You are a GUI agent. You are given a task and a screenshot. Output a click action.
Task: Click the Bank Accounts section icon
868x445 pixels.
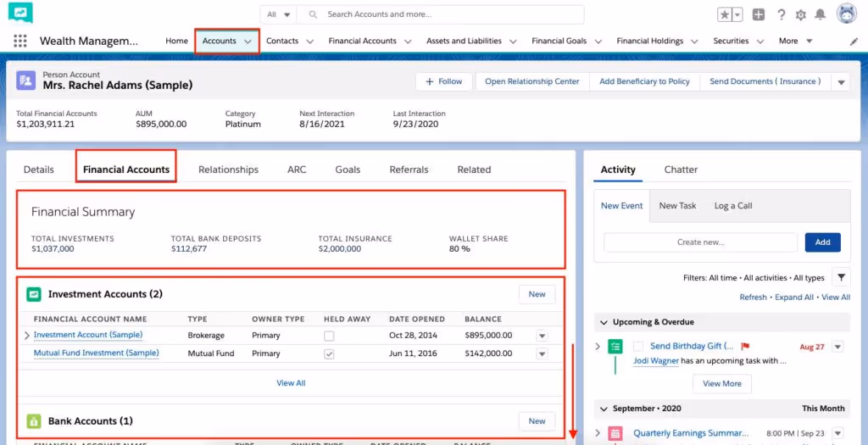(x=34, y=421)
